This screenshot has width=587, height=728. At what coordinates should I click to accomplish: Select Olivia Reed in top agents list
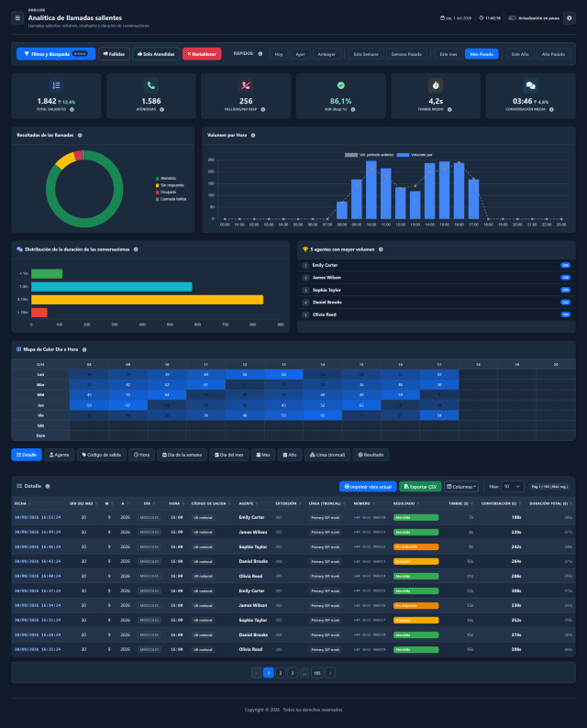(x=436, y=314)
